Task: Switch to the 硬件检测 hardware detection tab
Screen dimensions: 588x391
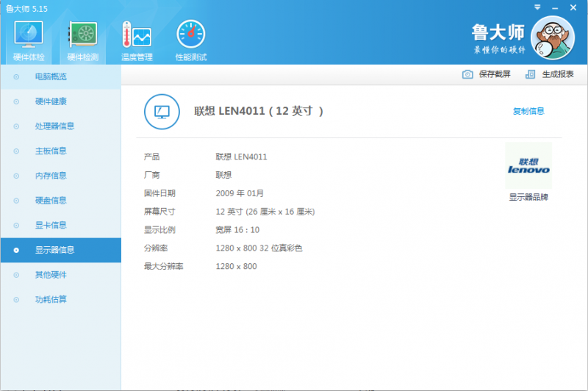Action: click(82, 41)
